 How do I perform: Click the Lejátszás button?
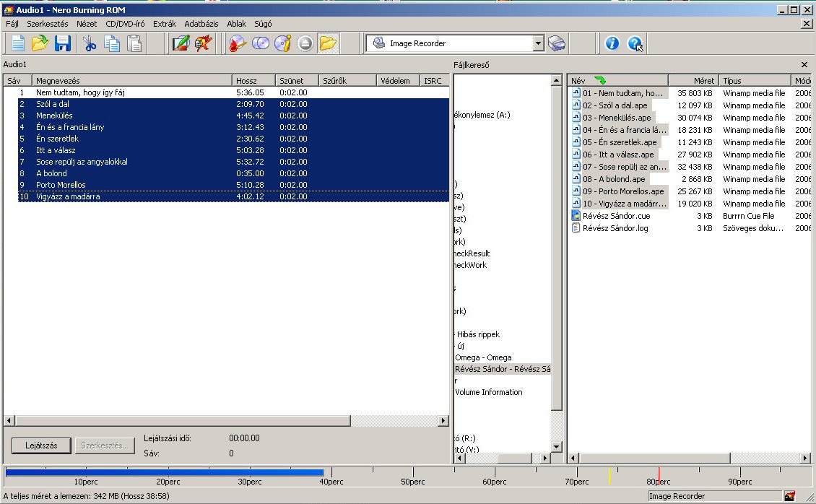40,446
